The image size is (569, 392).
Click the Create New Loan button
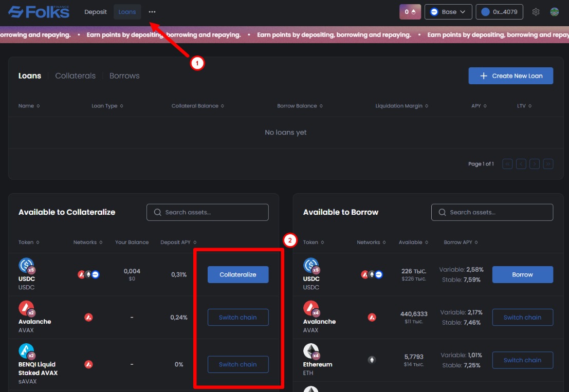pyautogui.click(x=510, y=76)
